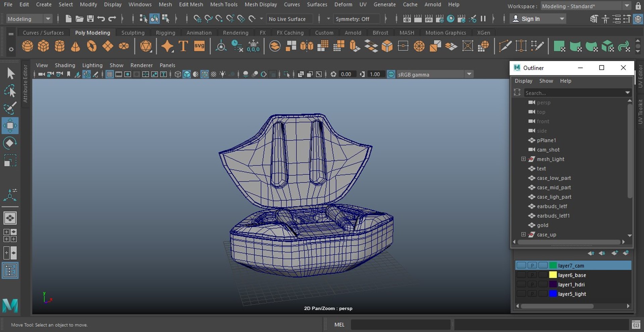The image size is (644, 332).
Task: Select the Rotate tool in the toolbox
Action: coord(10,143)
